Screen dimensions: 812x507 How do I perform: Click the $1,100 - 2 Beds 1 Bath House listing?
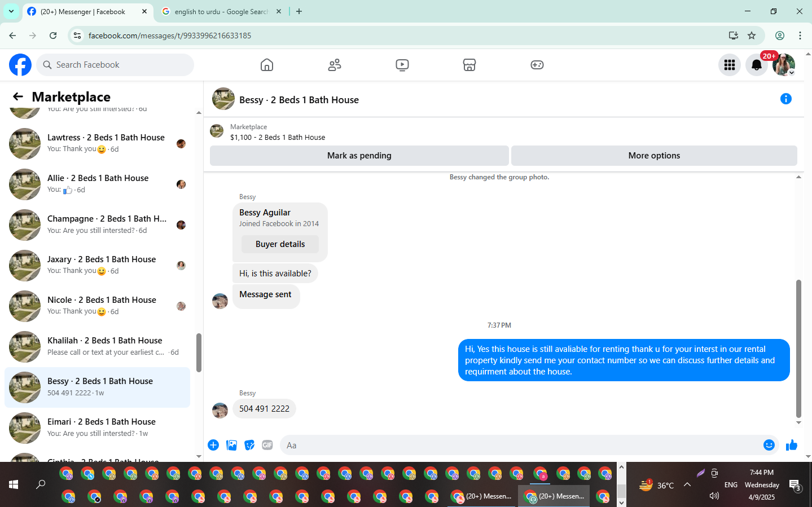pos(278,137)
